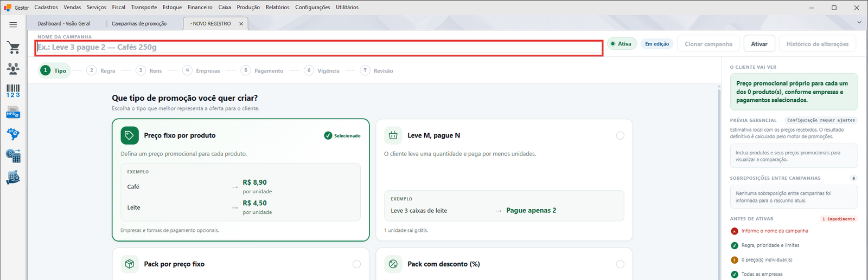868x280 pixels.
Task: Click the Ativar button
Action: coord(759,44)
